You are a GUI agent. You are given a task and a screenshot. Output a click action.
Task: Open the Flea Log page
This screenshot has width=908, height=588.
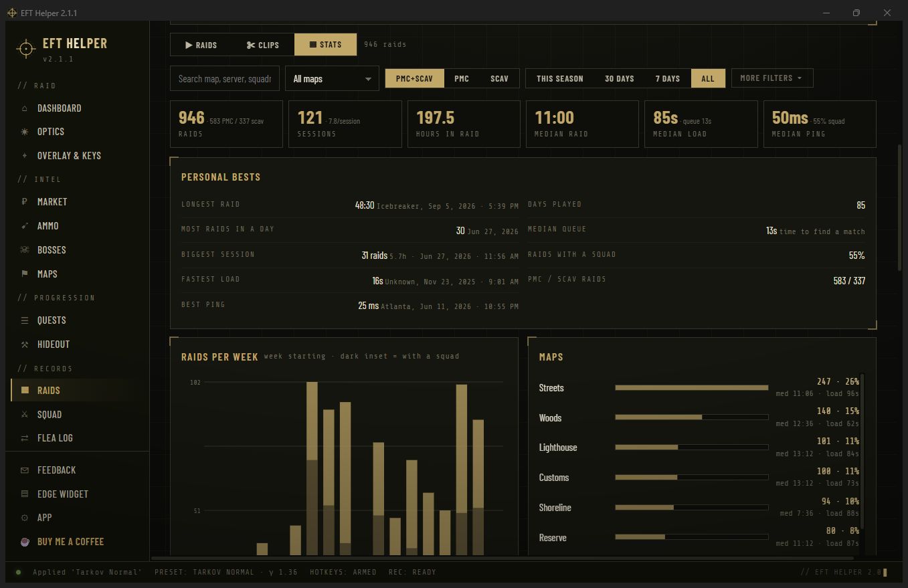pyautogui.click(x=77, y=438)
